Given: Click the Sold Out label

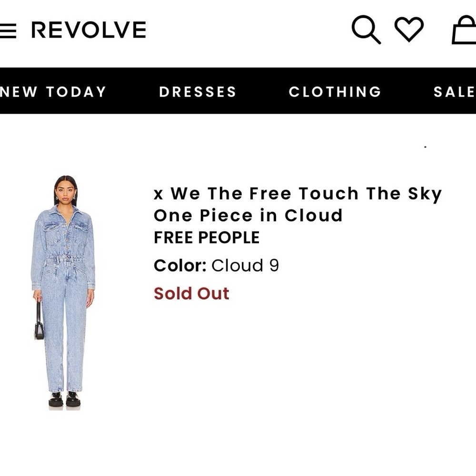Looking at the screenshot, I should pyautogui.click(x=190, y=294).
